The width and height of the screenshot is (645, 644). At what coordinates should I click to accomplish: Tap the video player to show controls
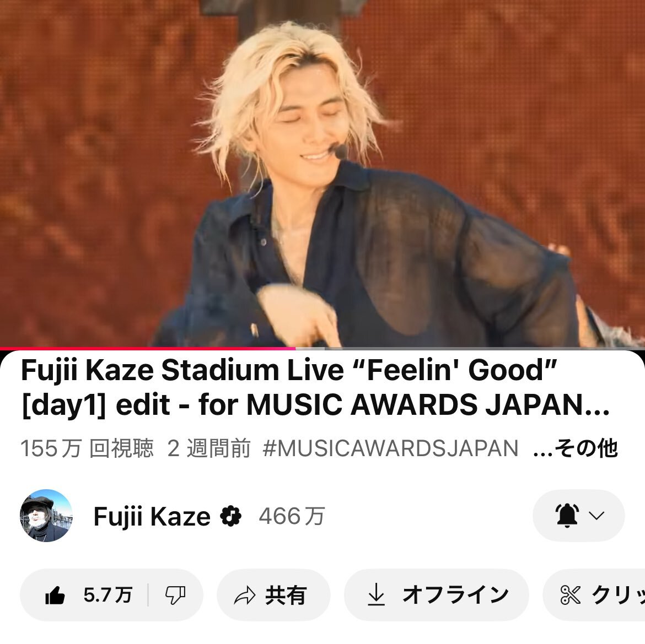coord(322,174)
